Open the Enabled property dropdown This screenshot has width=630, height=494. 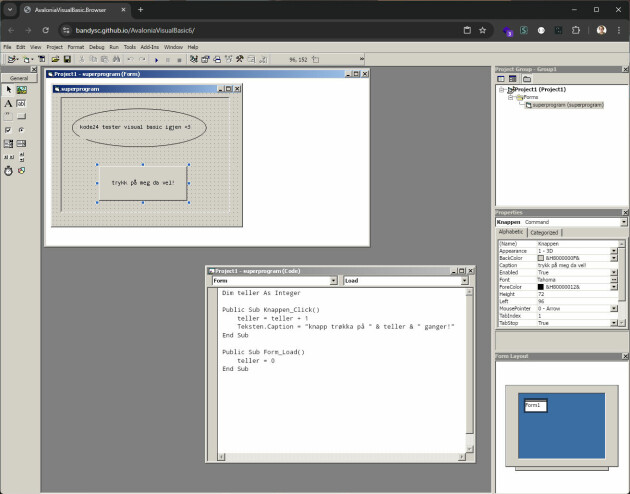pyautogui.click(x=614, y=273)
